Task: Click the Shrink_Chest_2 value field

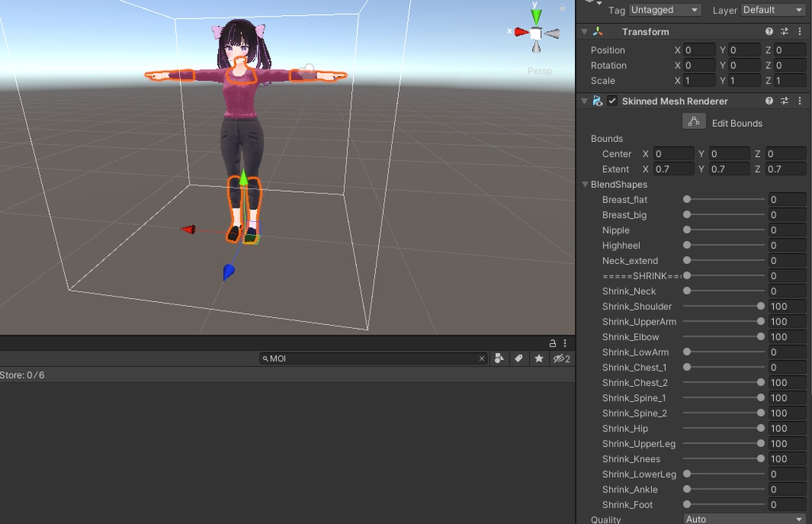Action: pyautogui.click(x=787, y=383)
